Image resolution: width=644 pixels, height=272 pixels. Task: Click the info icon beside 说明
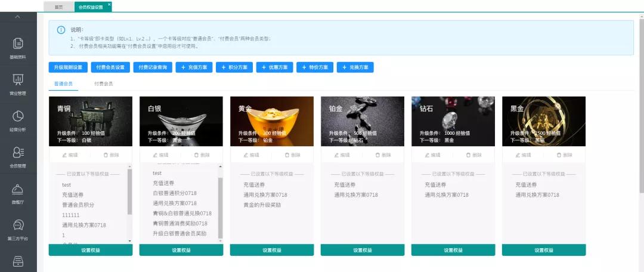[x=61, y=30]
